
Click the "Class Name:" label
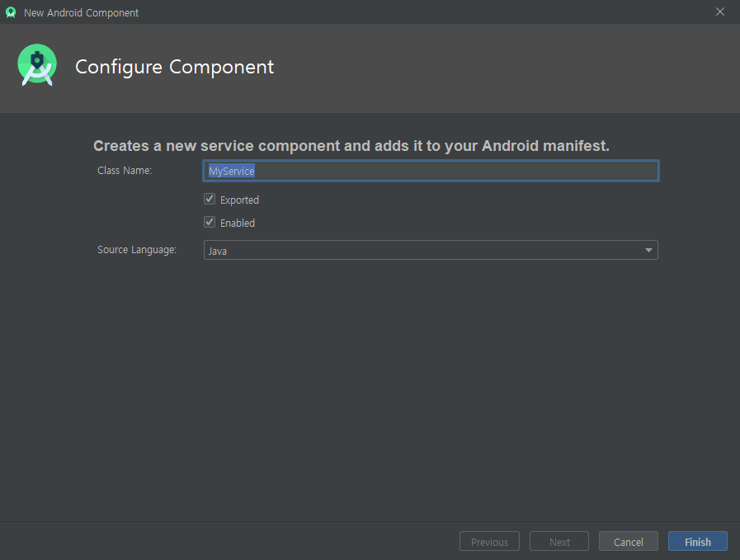(125, 171)
